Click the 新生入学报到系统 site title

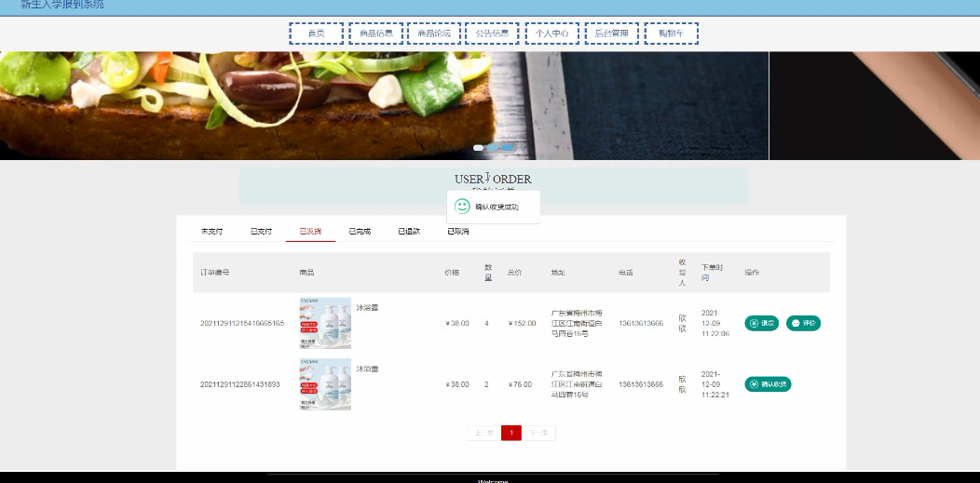pyautogui.click(x=61, y=5)
